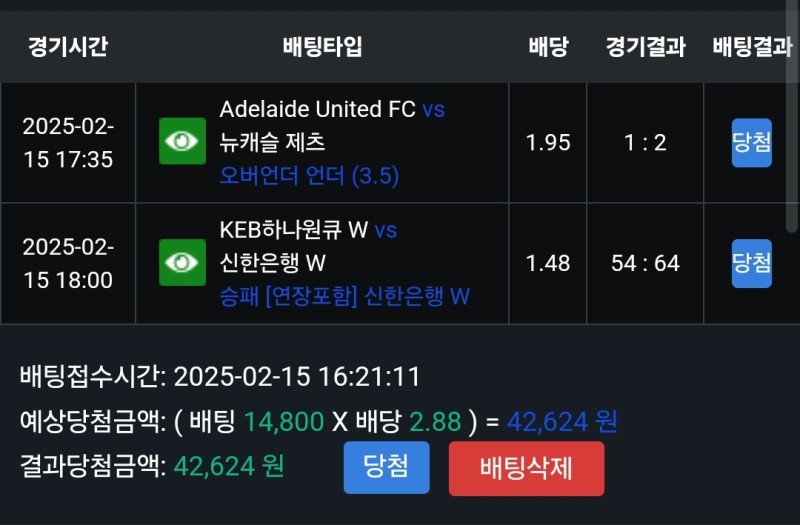Click the Adelaide United FC team name
Image resolution: width=800 pixels, height=525 pixels.
tap(317, 109)
